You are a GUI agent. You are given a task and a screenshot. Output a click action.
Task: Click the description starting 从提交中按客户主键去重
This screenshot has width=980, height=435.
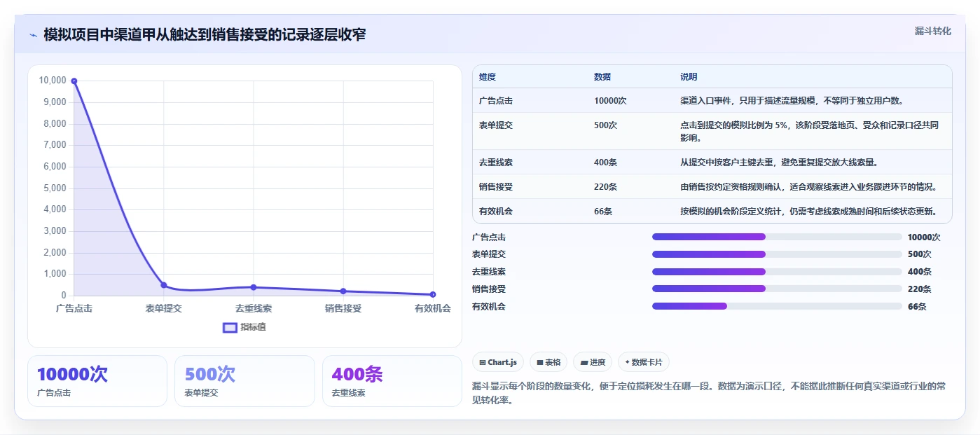pyautogui.click(x=779, y=163)
